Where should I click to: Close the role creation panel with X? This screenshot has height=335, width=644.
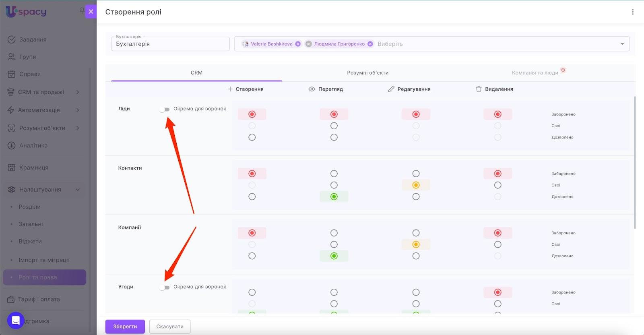[91, 12]
